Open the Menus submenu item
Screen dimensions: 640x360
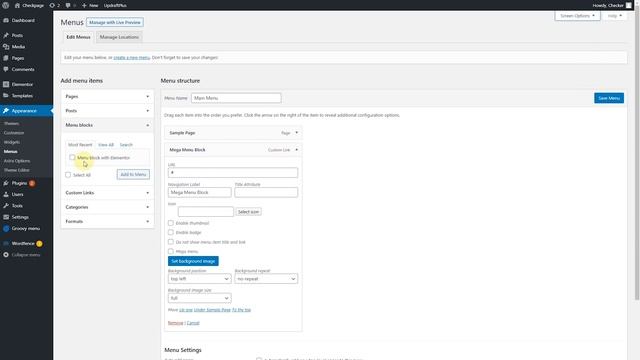(11, 151)
